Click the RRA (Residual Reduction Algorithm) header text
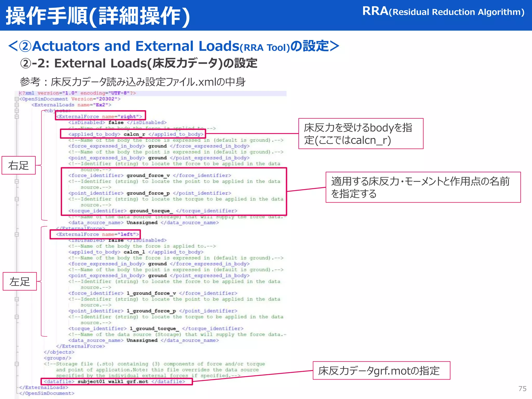This screenshot has height=399, width=532. [443, 12]
